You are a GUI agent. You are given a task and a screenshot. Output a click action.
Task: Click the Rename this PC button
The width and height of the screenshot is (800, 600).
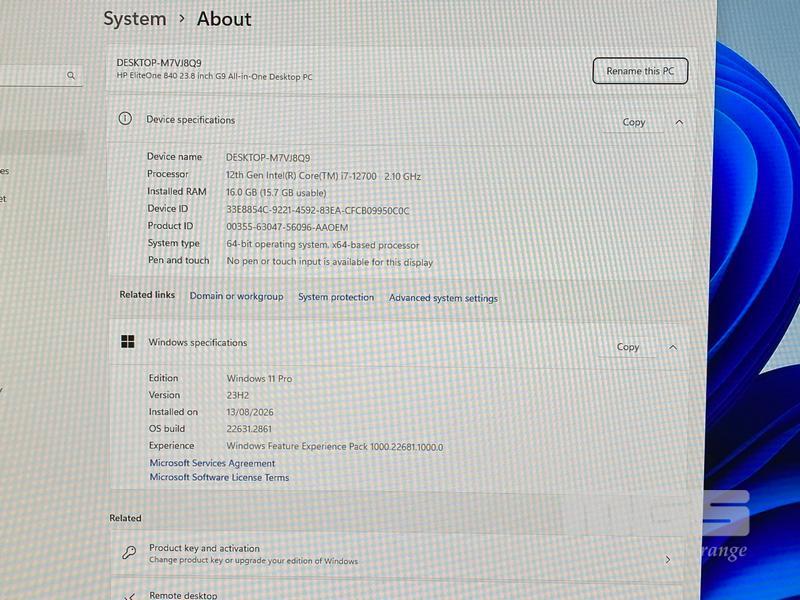pos(640,71)
